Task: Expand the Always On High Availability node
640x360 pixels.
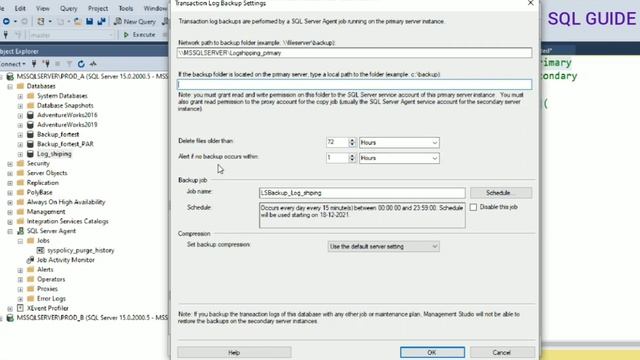Action: (x=10, y=202)
